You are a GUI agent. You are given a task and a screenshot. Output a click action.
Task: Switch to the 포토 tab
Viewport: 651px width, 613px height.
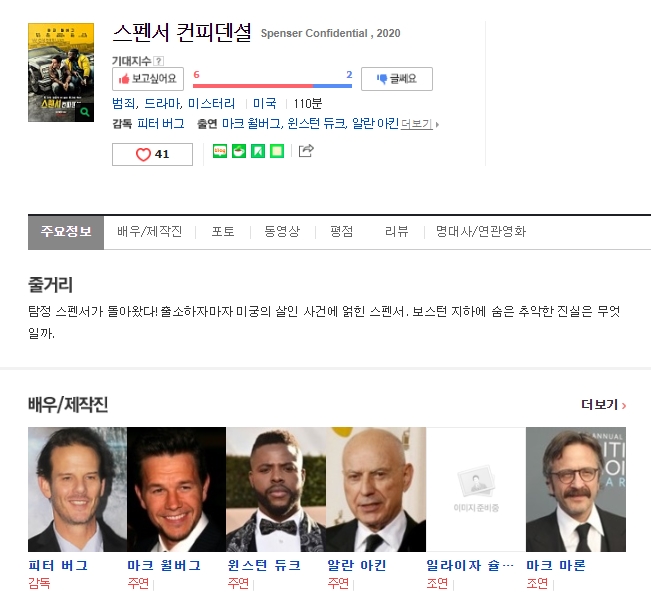[x=222, y=232]
